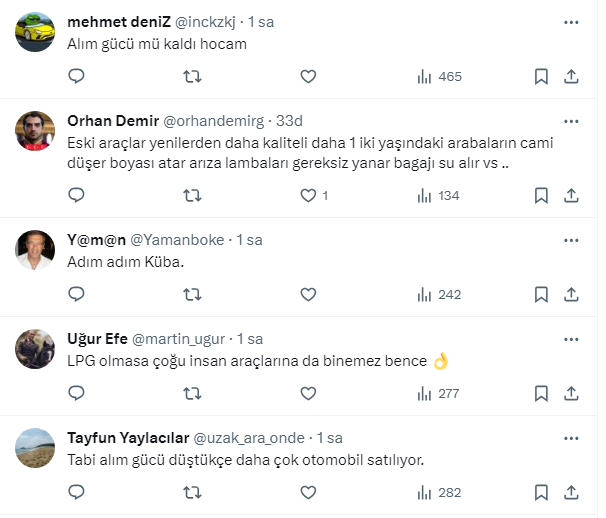Click Uğur Efe's profile avatar
This screenshot has height=518, width=606.
pyautogui.click(x=36, y=348)
